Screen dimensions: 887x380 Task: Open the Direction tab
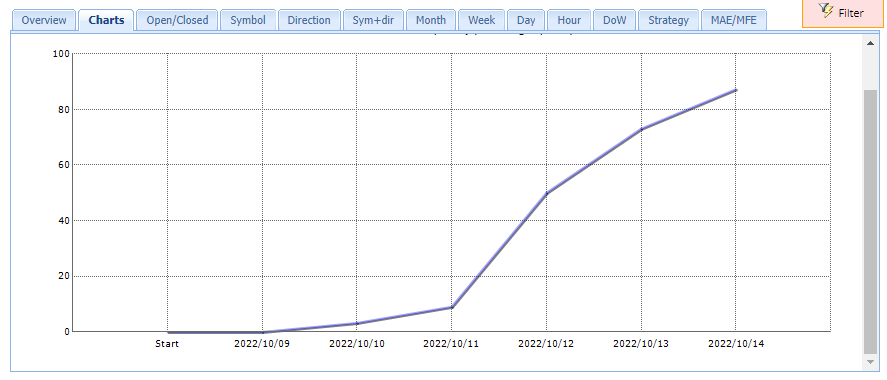click(309, 20)
